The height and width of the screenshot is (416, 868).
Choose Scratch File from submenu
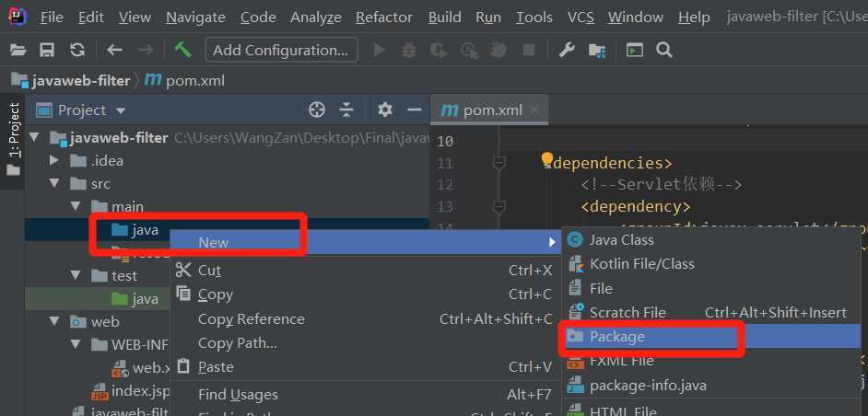pyautogui.click(x=711, y=313)
